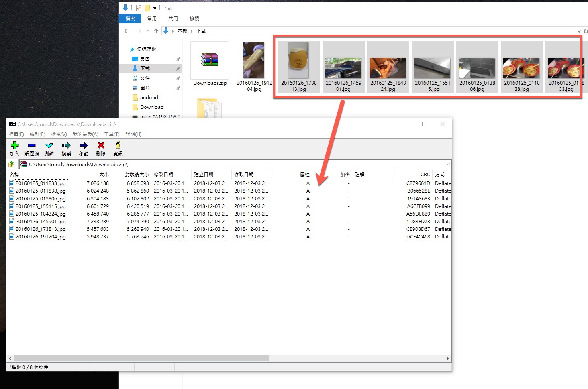
Task: Open the 檔案(F) menu in 7-Zip
Action: tap(16, 134)
